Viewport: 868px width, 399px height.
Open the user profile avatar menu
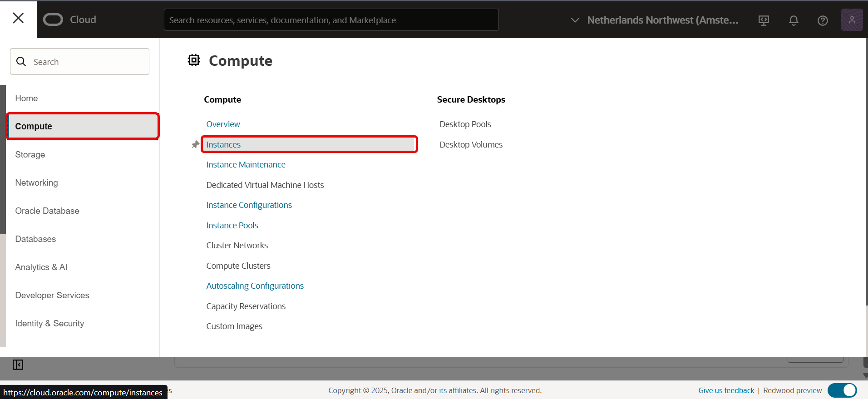point(852,20)
